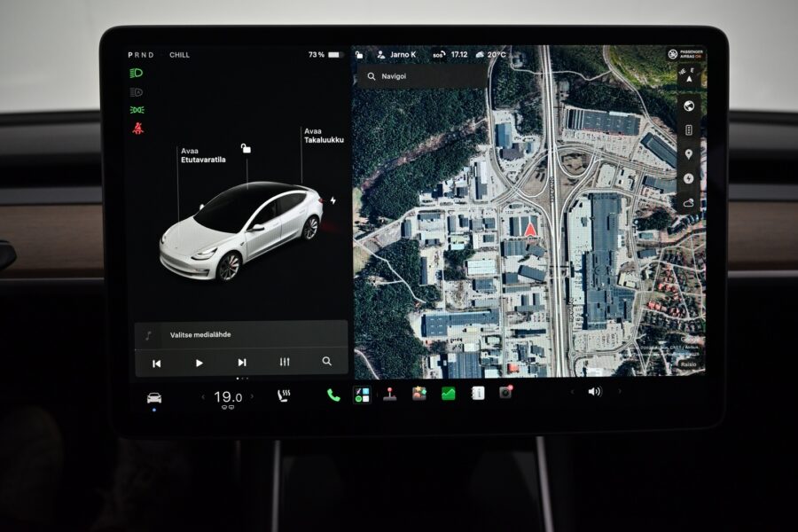Show map pin points of interest
This screenshot has width=798, height=532.
coord(689,154)
